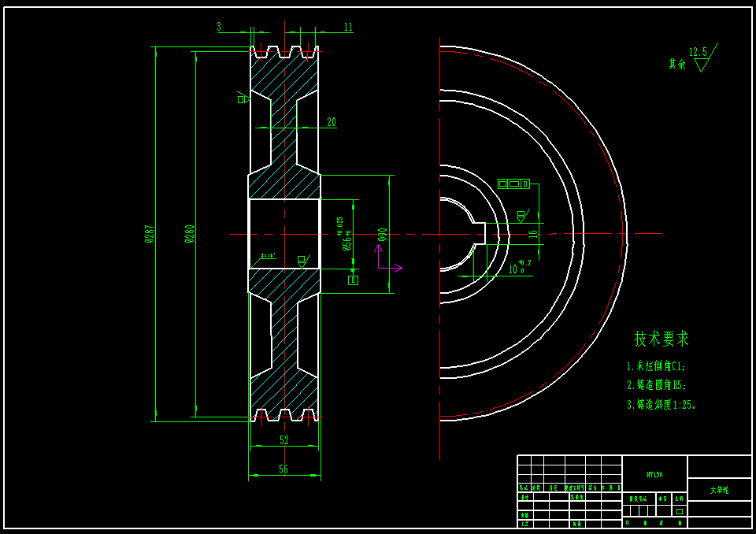
Task: Click the 其余 surface finish label
Action: 677,64
